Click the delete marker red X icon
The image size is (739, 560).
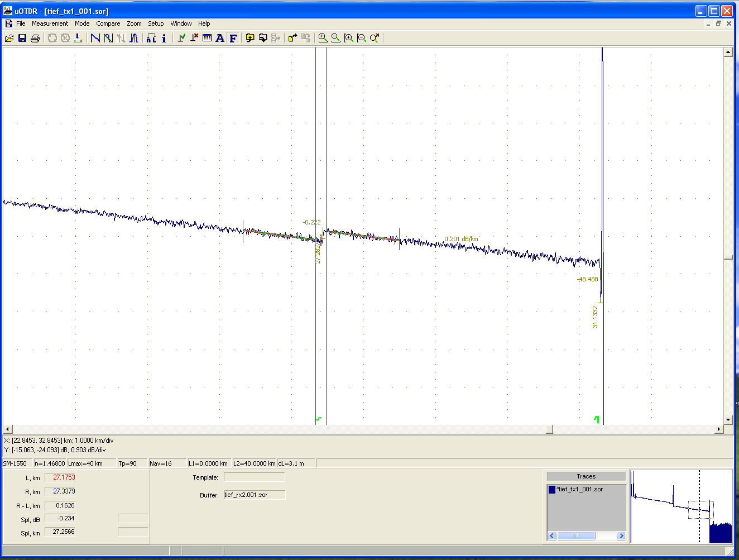[x=194, y=38]
